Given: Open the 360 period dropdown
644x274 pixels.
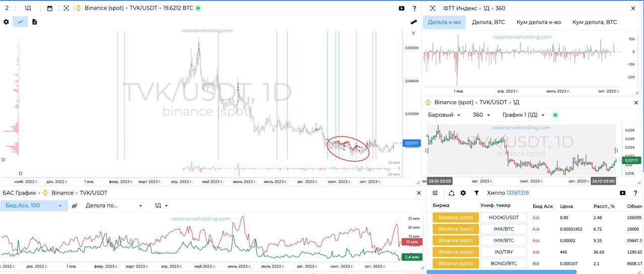Looking at the screenshot, I should [x=481, y=115].
